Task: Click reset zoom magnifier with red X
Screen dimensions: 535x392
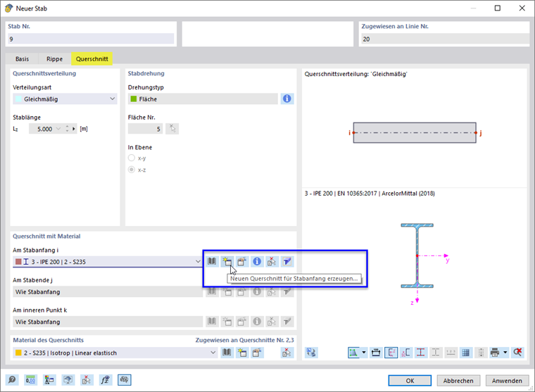Action: 517,353
